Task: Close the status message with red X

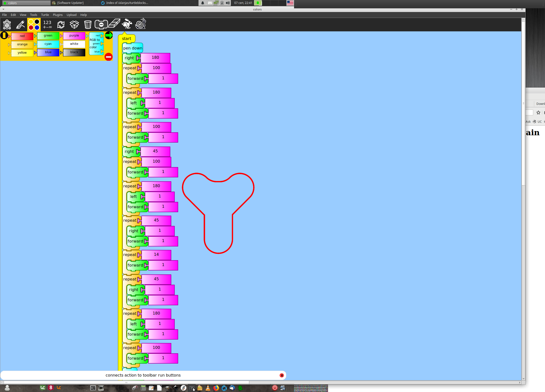Action: point(282,375)
